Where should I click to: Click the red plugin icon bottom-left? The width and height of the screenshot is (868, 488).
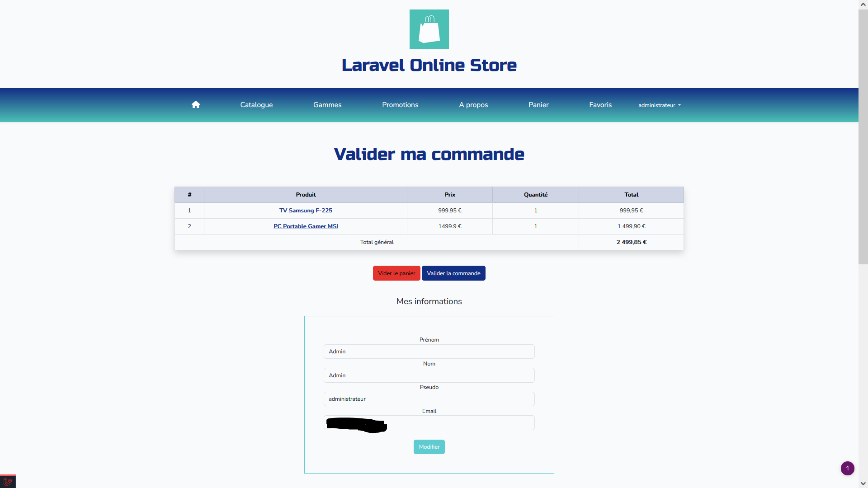pyautogui.click(x=7, y=482)
